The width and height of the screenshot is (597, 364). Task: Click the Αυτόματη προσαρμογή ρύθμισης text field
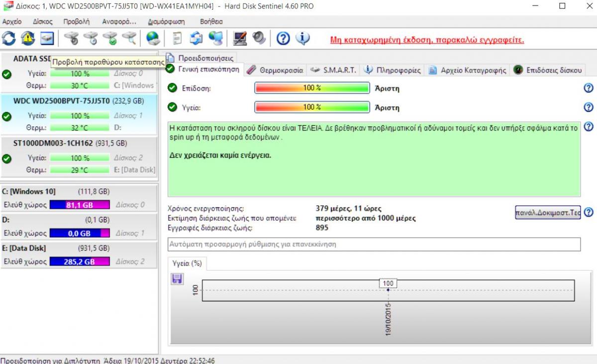click(374, 244)
